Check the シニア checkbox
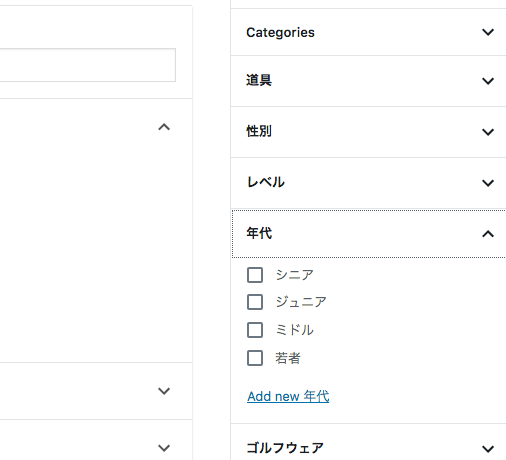506x460 pixels. click(255, 275)
